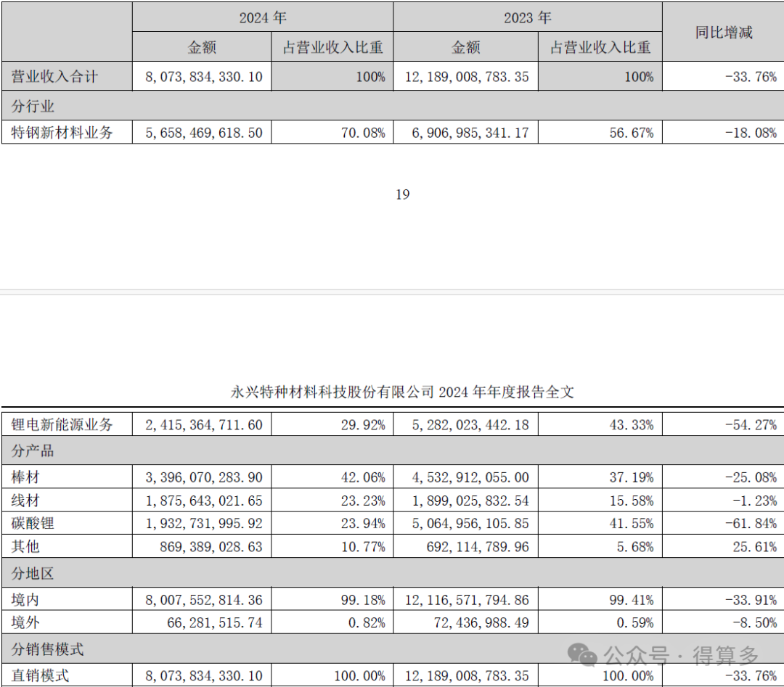784x687 pixels.
Task: Click the '同比增减' header cell
Action: coord(724,33)
